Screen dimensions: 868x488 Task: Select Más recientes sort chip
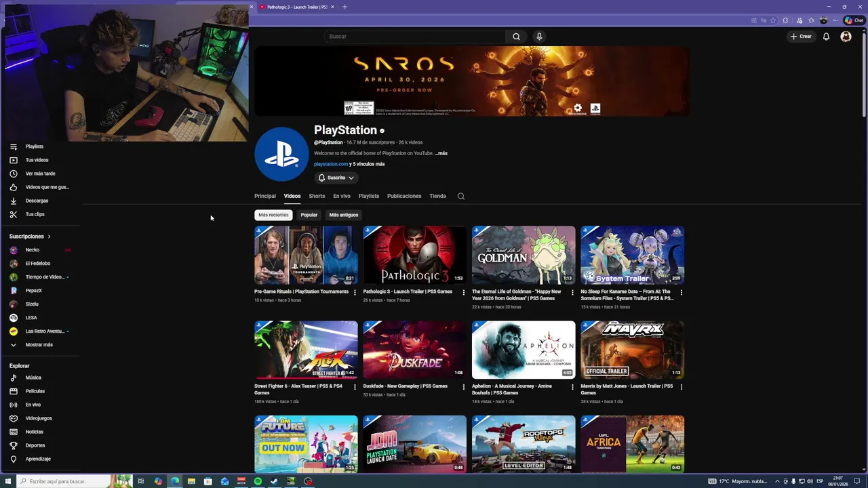click(273, 215)
